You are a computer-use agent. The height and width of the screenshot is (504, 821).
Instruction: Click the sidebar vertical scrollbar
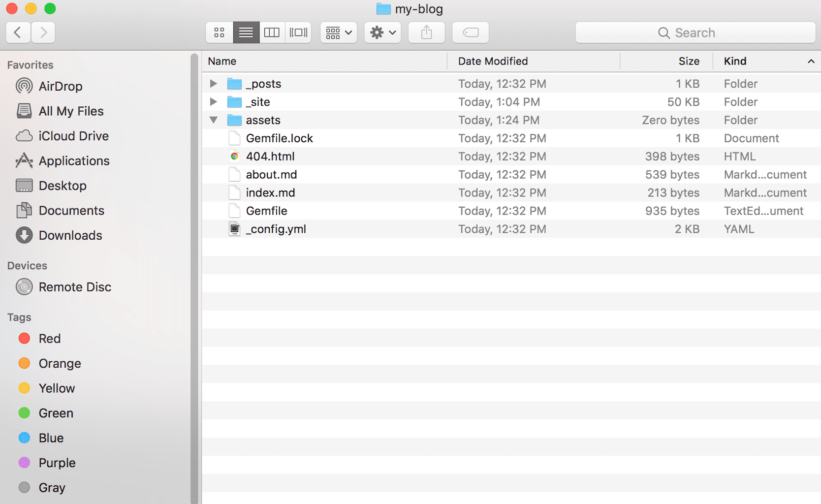click(194, 278)
